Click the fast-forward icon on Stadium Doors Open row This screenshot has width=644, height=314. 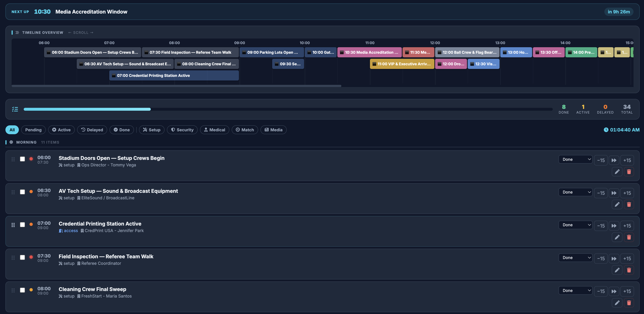click(614, 160)
